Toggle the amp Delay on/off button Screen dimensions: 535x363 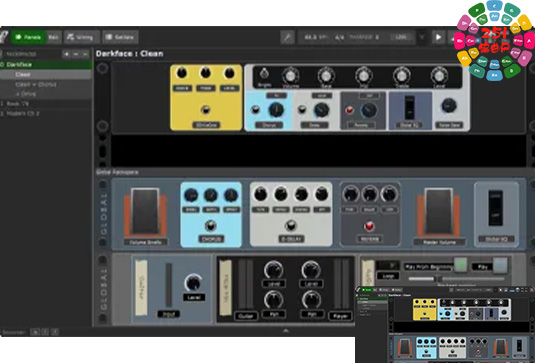click(x=302, y=110)
